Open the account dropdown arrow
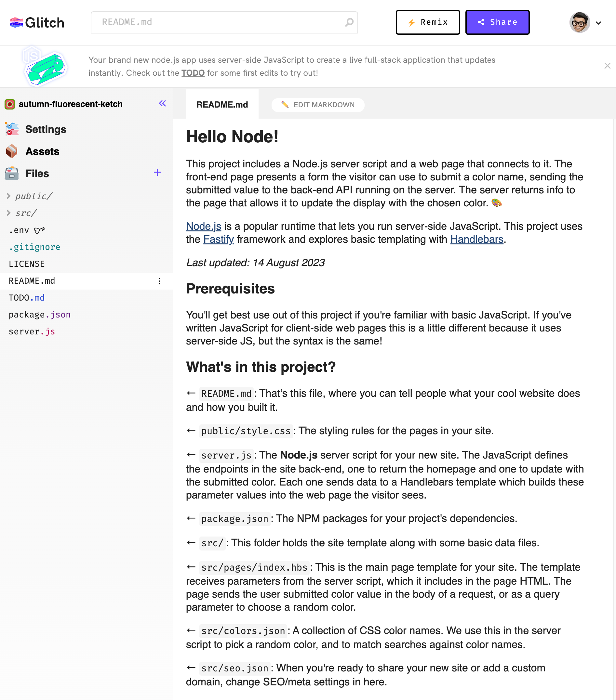 tap(598, 23)
